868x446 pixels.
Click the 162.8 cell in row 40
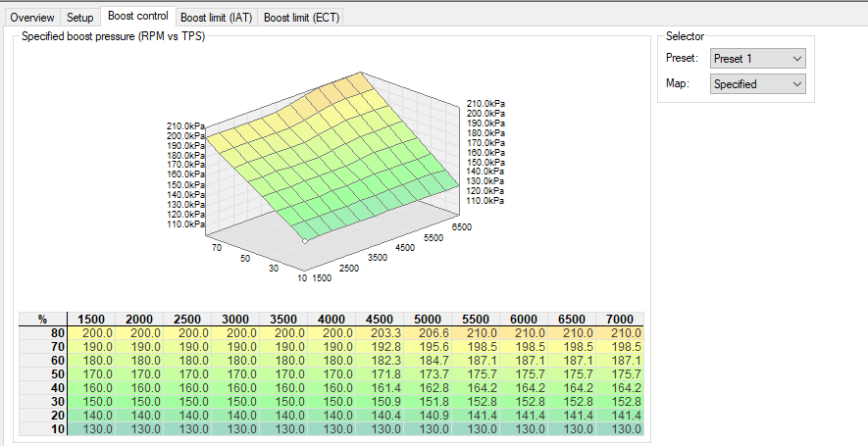pyautogui.click(x=428, y=388)
